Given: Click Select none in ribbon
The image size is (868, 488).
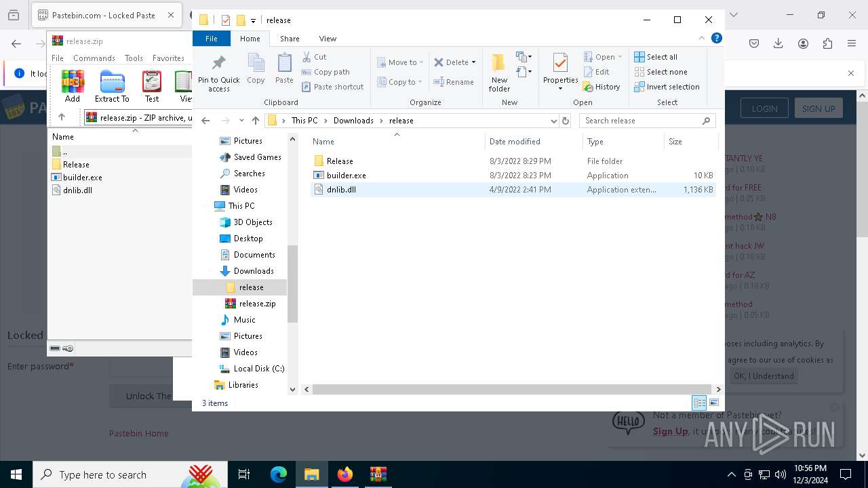Looking at the screenshot, I should [x=661, y=72].
